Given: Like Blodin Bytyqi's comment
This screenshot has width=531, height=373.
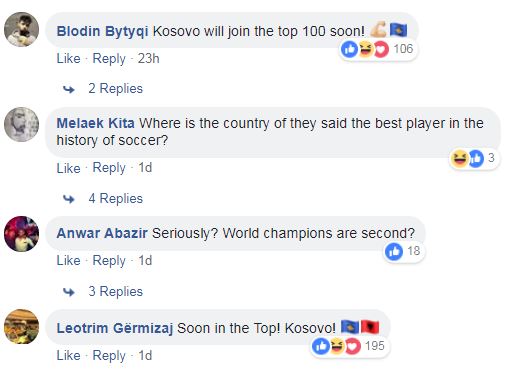Looking at the screenshot, I should point(68,59).
